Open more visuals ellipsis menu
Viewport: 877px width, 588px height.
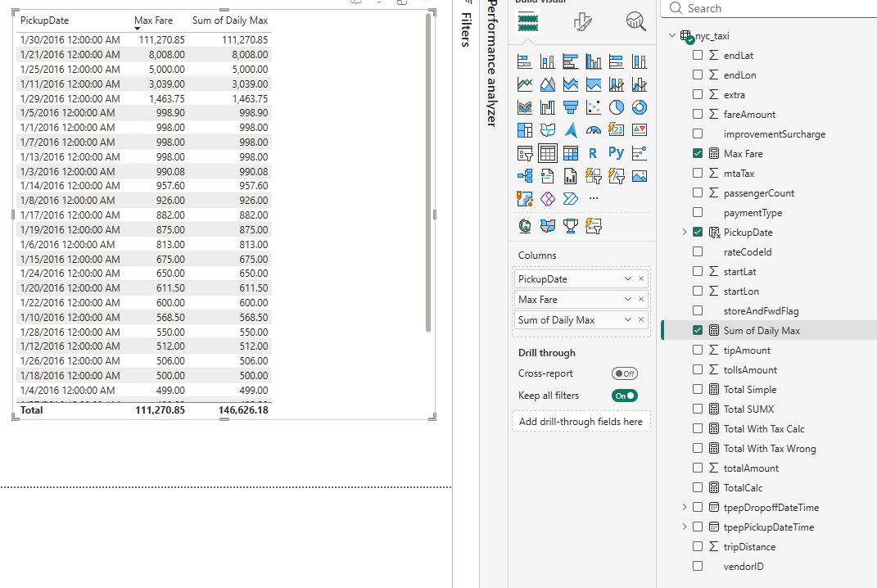click(594, 198)
